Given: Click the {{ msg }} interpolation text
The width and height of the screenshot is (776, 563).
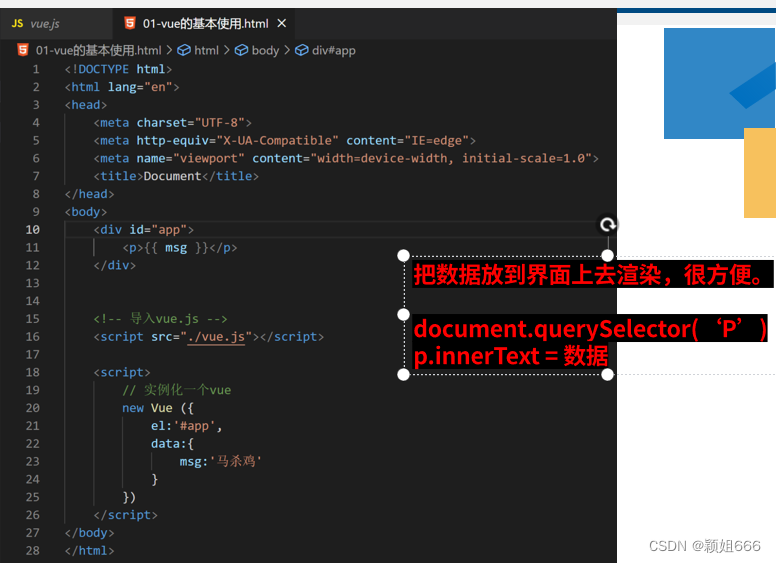Looking at the screenshot, I should point(176,247).
